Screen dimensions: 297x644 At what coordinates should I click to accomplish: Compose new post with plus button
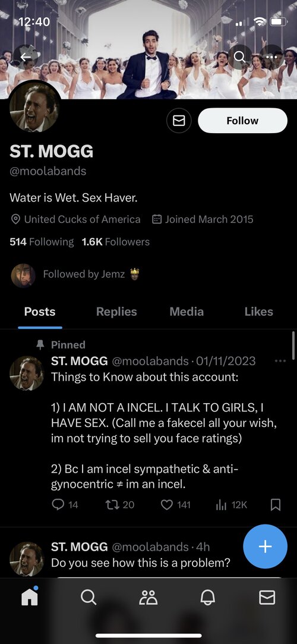(x=265, y=546)
